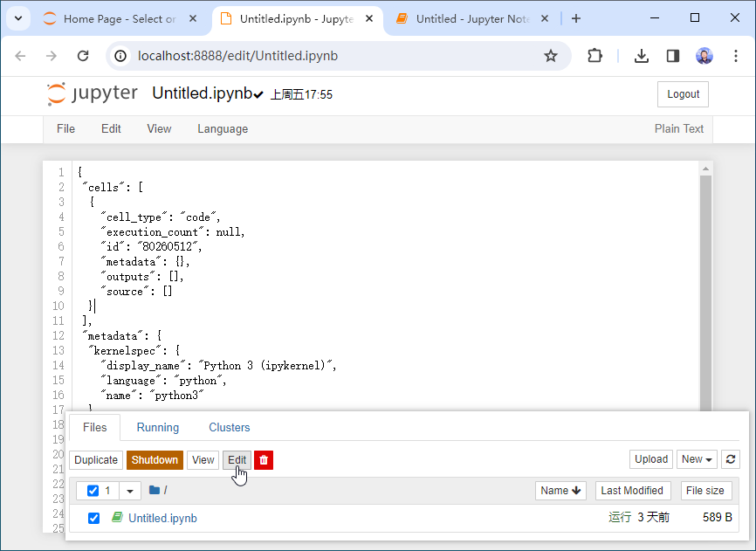Open the Language menu
Viewport: 756px width, 551px height.
point(223,128)
